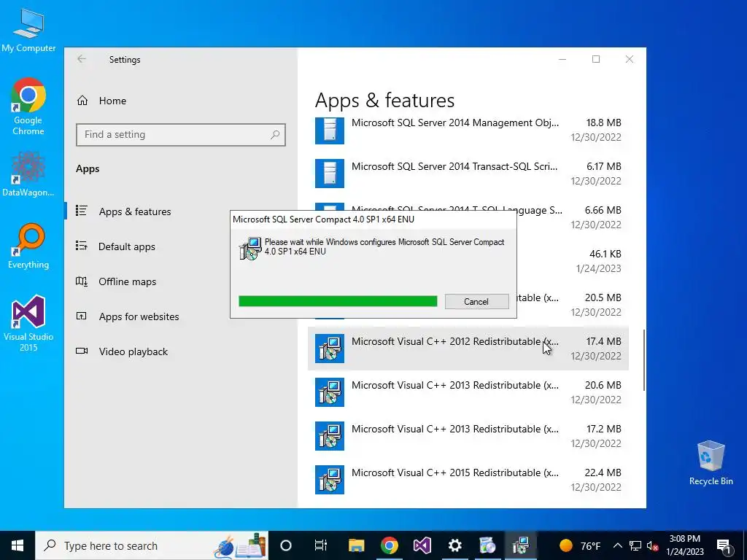Select Microsoft SQL Server 2014 Transact-SQL entry
747x560 pixels.
[x=468, y=174]
